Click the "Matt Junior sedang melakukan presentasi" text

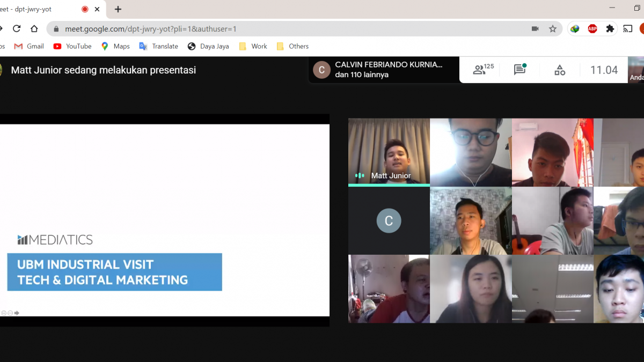click(104, 70)
